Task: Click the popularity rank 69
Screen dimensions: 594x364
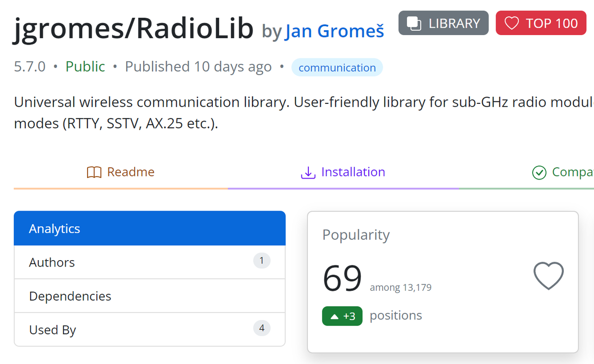Action: (x=342, y=278)
